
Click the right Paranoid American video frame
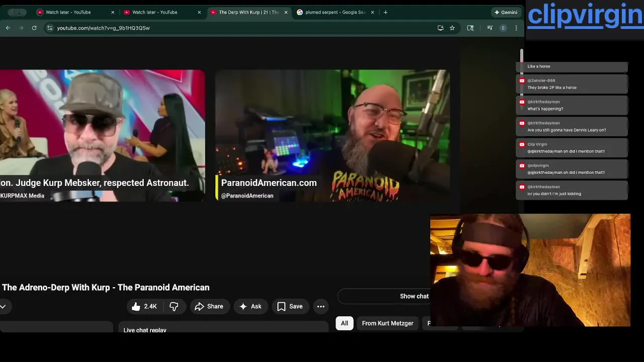coord(333,136)
